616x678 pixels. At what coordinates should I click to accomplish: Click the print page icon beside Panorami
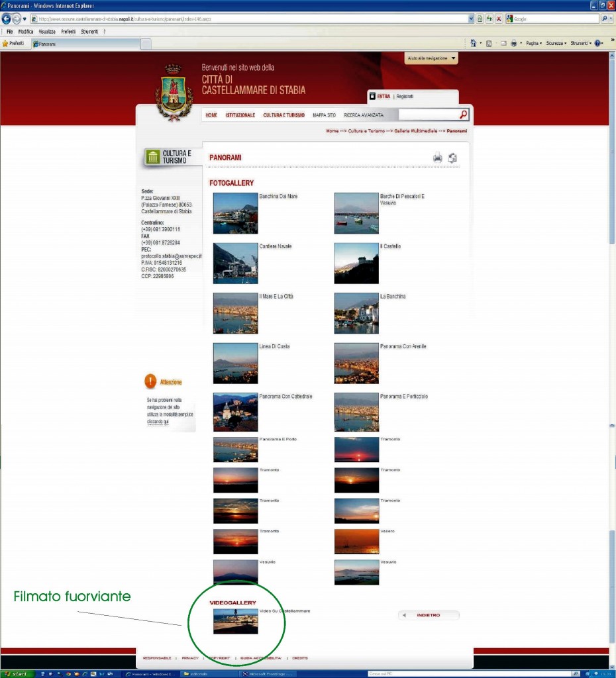[437, 158]
